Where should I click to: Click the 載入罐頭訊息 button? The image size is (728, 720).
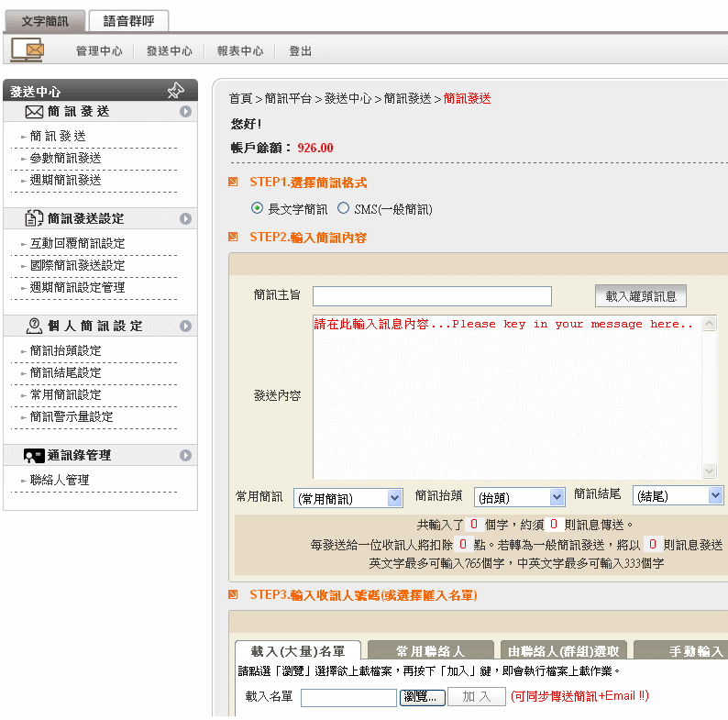click(641, 296)
